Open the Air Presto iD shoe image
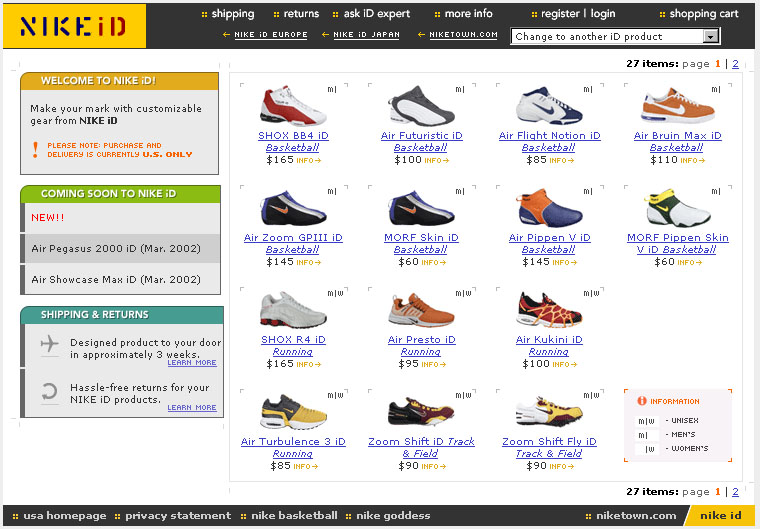Image resolution: width=760 pixels, height=529 pixels. point(421,310)
